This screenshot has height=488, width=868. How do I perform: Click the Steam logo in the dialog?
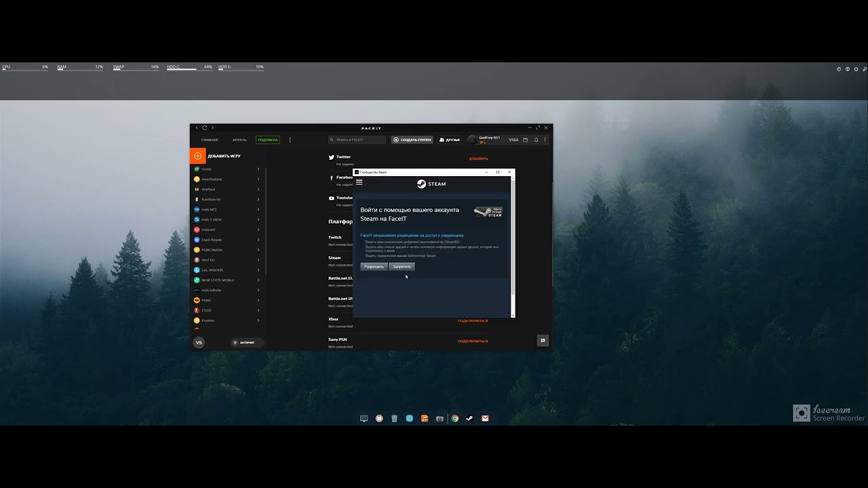pos(431,184)
